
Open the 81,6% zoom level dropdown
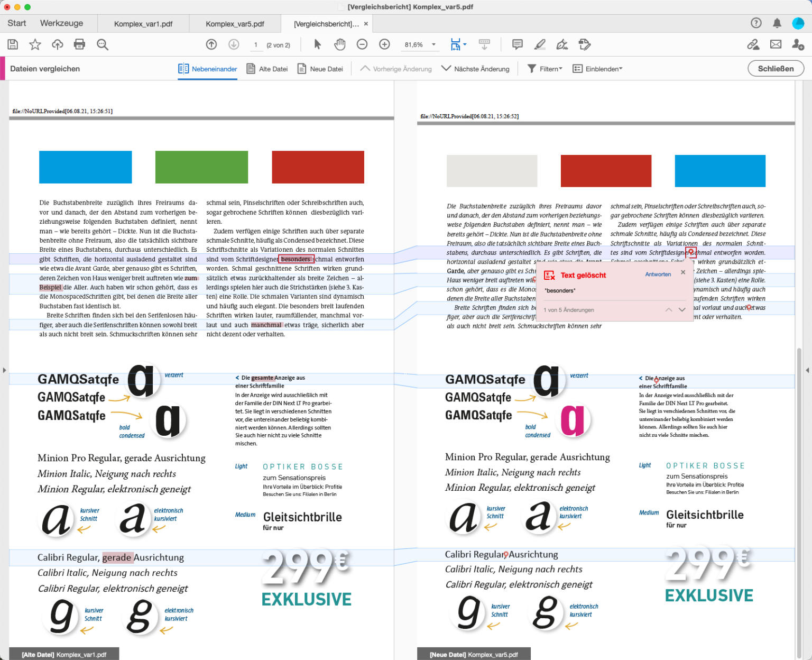point(420,45)
